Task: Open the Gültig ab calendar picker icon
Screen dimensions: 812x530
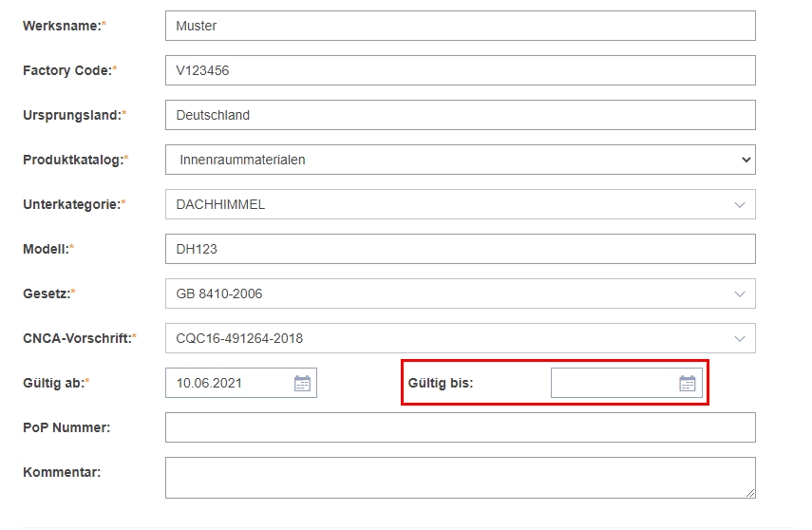Action: (302, 384)
